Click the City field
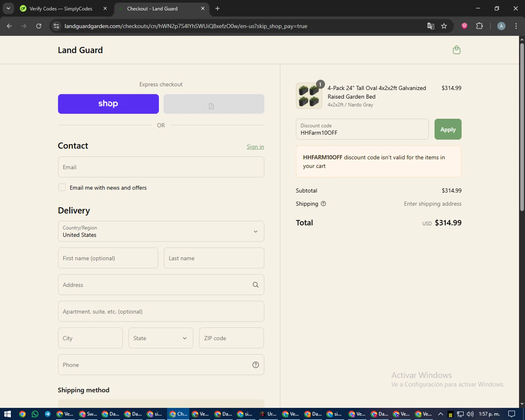This screenshot has width=525, height=420. coord(90,338)
